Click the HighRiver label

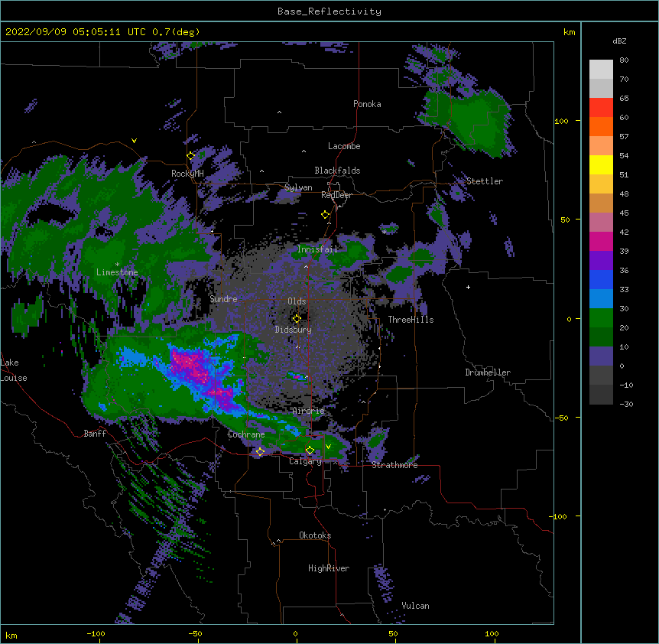point(329,568)
